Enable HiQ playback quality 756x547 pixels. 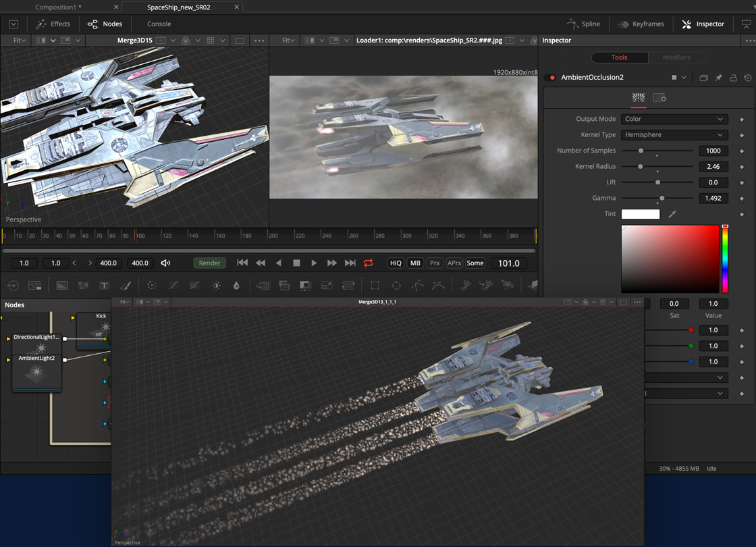[x=396, y=263]
